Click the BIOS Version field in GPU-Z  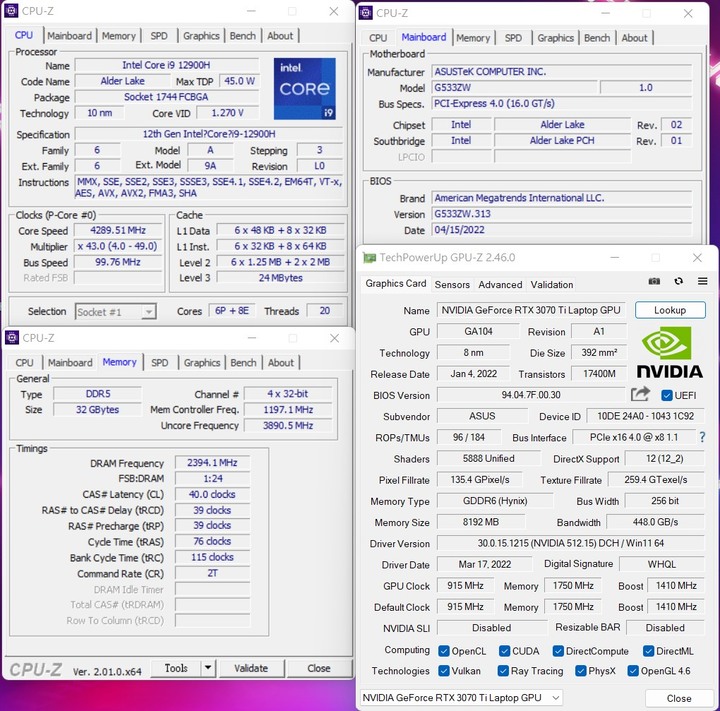(x=531, y=395)
